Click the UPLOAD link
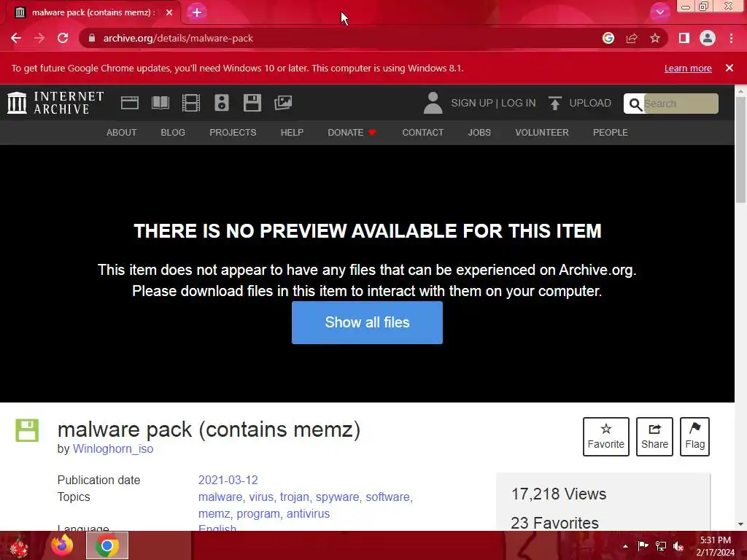Viewport: 747px width, 560px height. (589, 103)
